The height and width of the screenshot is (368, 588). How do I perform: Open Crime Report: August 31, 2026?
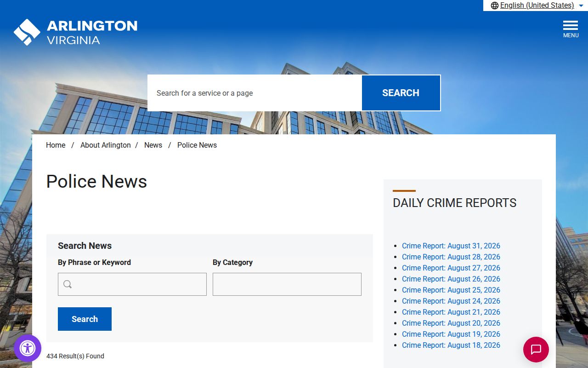[x=451, y=246]
